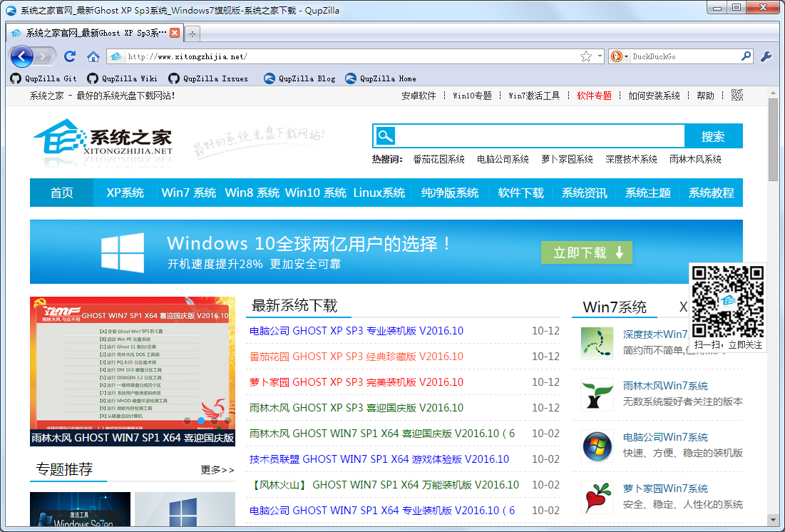
Task: Expand the address bar history dropdown arrow
Action: (x=599, y=56)
